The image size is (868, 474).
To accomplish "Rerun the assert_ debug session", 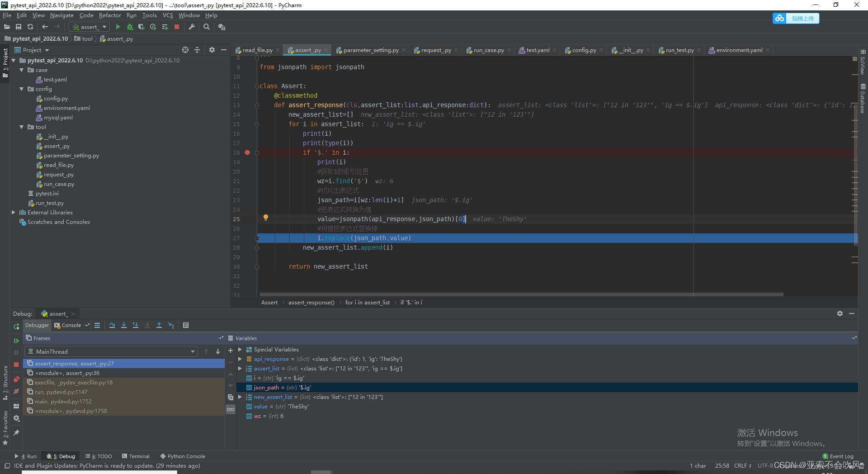I will pyautogui.click(x=16, y=326).
